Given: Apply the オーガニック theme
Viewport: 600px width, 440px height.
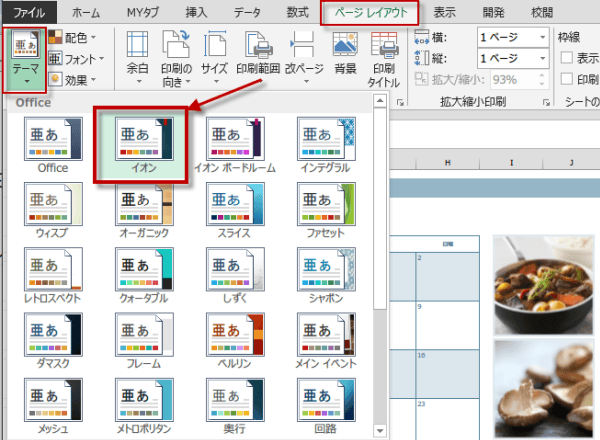Looking at the screenshot, I should pos(144,211).
